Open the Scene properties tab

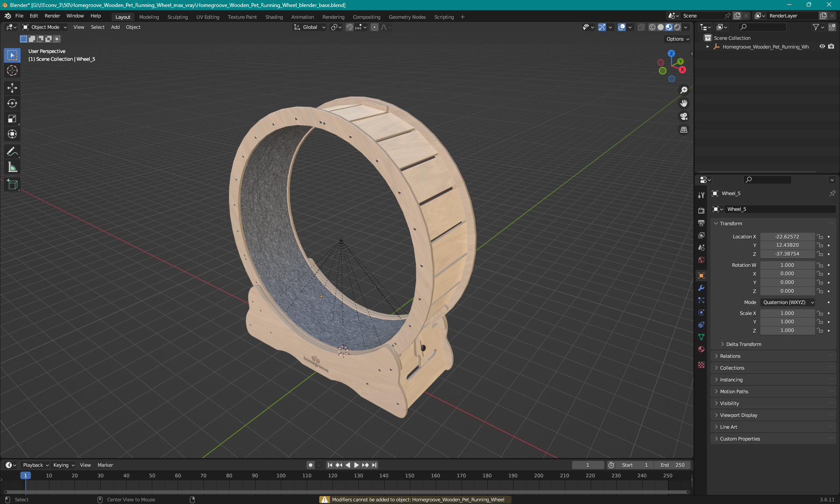701,247
